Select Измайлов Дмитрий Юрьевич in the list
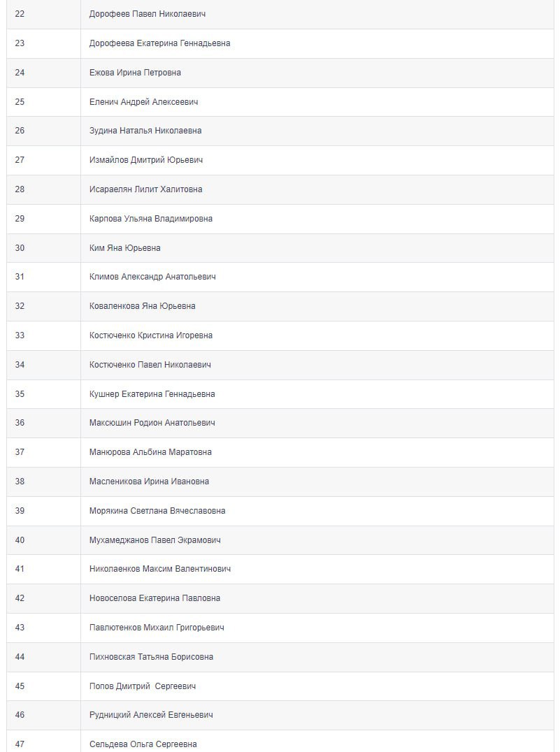560x752 pixels. [146, 160]
